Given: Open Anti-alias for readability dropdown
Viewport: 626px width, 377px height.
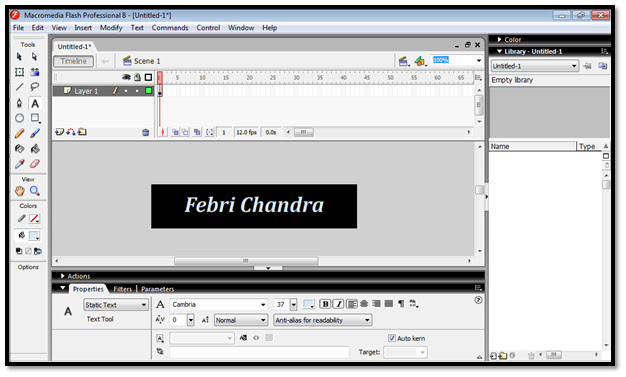Looking at the screenshot, I should click(x=323, y=320).
